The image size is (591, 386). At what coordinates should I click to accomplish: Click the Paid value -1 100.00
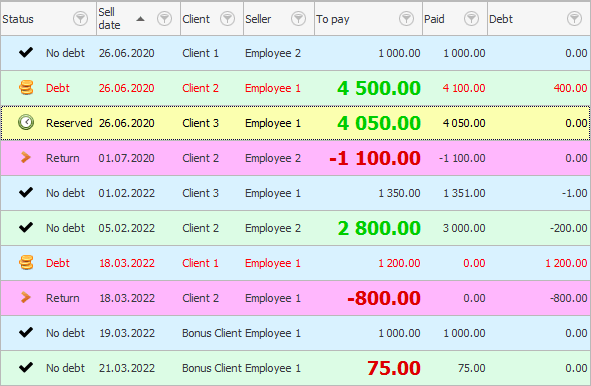point(462,158)
